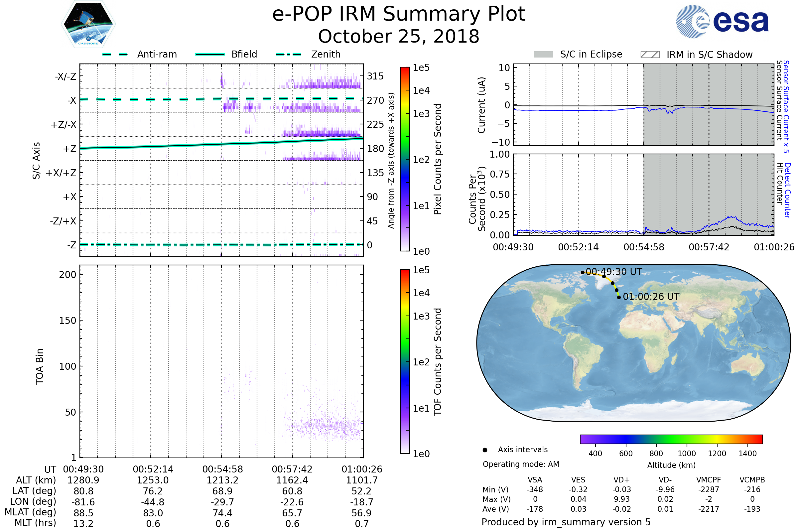Viewport: 798px width, 532px height.
Task: Click the ESA logo
Action: 722,22
